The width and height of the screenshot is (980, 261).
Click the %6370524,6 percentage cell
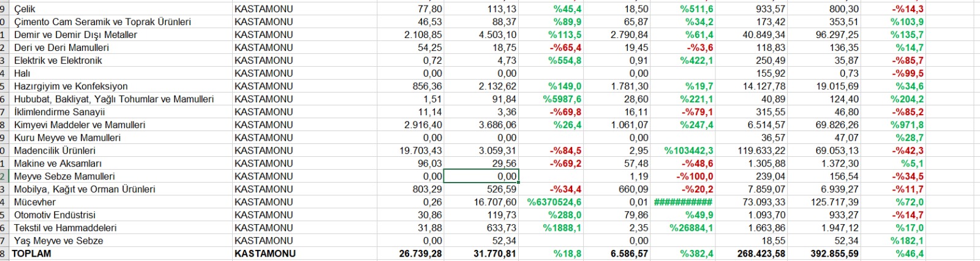tap(554, 202)
